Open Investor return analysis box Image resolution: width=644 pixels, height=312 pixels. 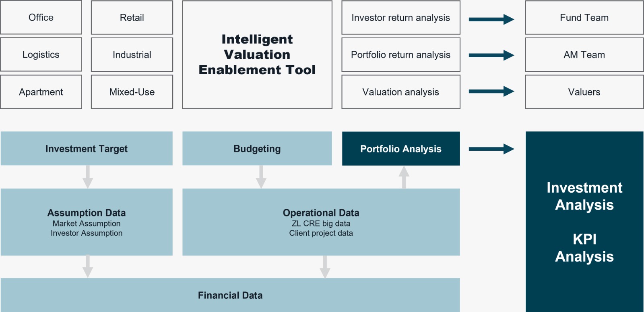tap(401, 17)
